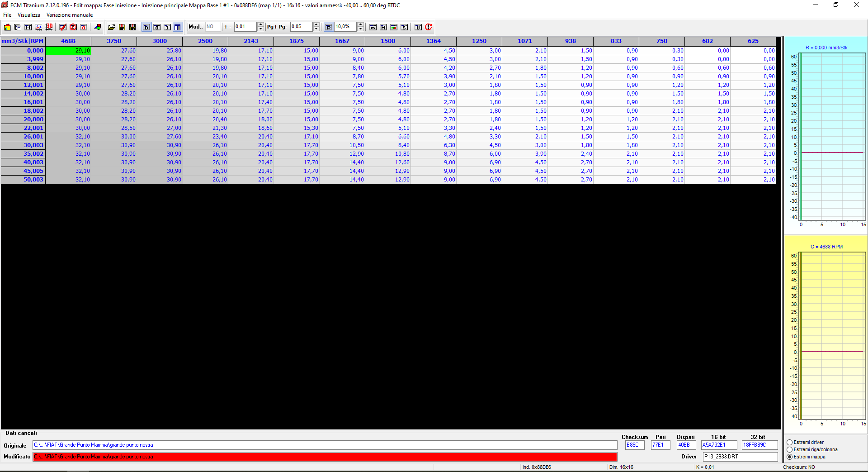This screenshot has width=868, height=472.
Task: Toggle the split side panel icon
Action: [178, 27]
